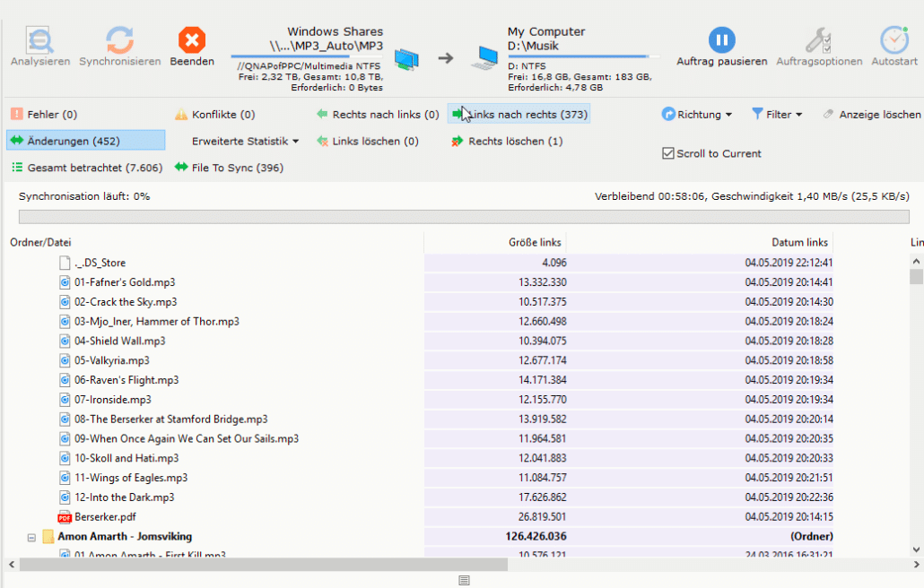The width and height of the screenshot is (924, 588).
Task: Click the Windows Shares network computers icon
Action: coord(406,59)
